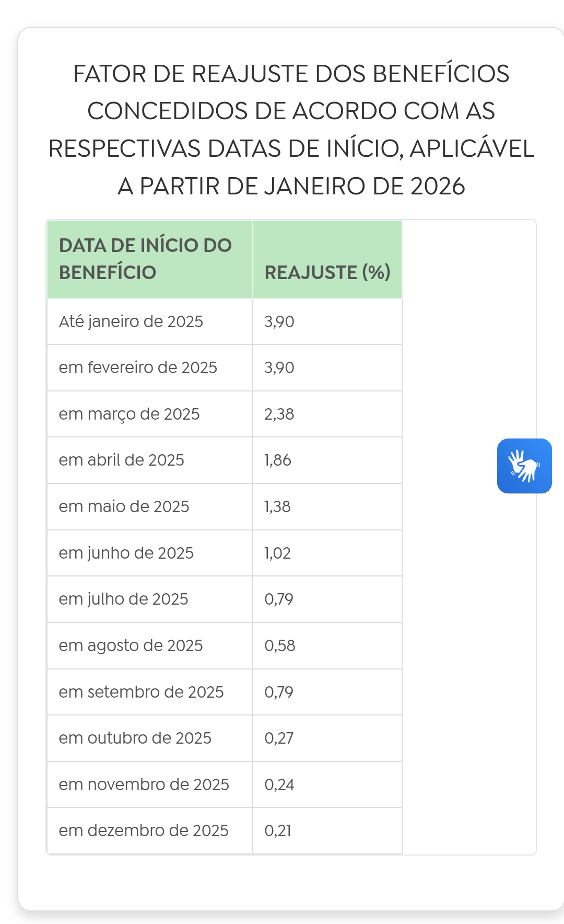Viewport: 564px width, 924px height.
Task: Select the 'em abril de 2025' cell
Action: (122, 460)
